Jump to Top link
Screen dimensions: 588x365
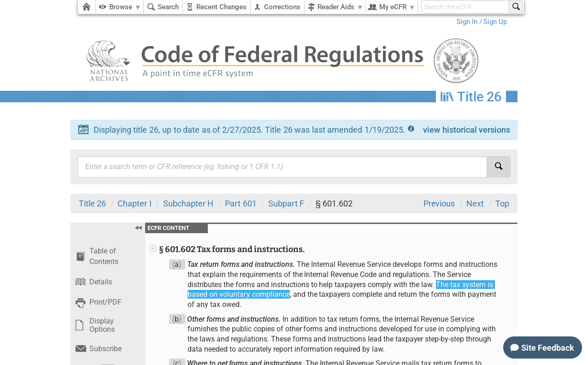point(502,204)
